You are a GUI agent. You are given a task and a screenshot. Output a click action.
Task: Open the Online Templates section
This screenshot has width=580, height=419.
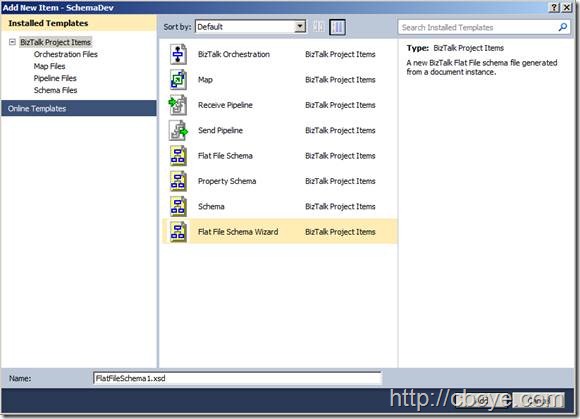[79, 108]
